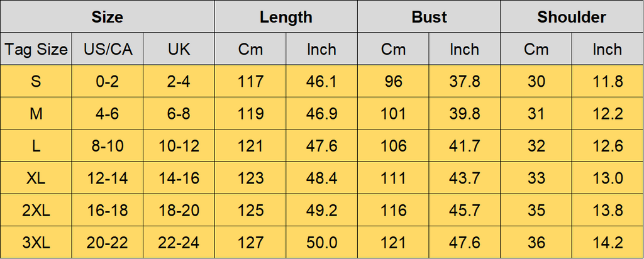Click the 3XL tag size cell

36,243
